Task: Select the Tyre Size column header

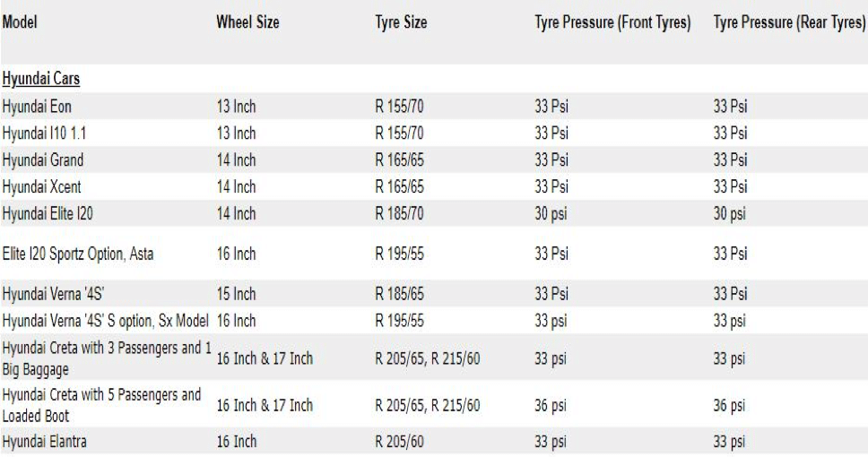Action: [401, 23]
